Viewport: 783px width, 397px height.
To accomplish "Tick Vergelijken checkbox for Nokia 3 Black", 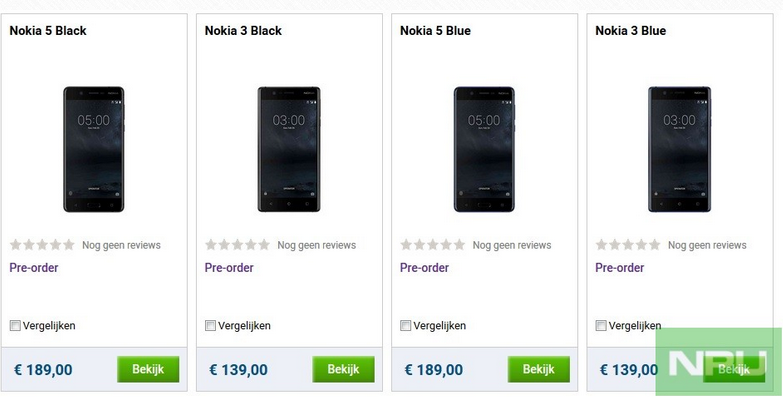I will (x=211, y=326).
